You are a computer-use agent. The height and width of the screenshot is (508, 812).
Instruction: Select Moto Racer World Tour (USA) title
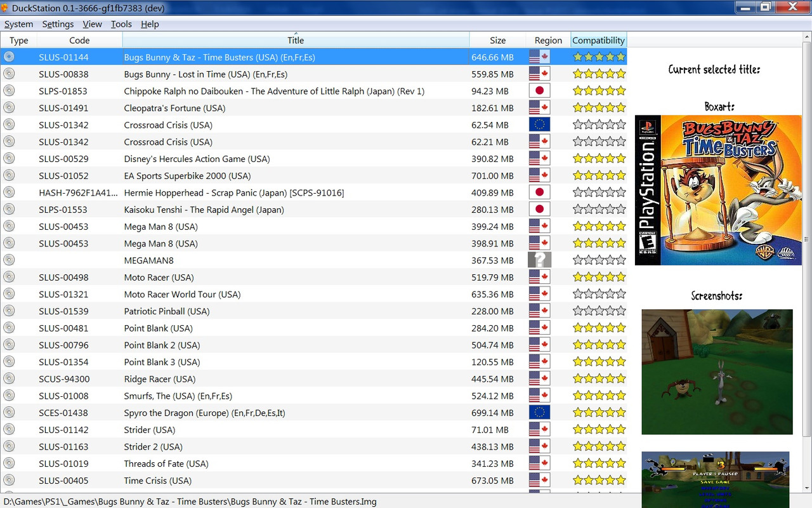(182, 294)
